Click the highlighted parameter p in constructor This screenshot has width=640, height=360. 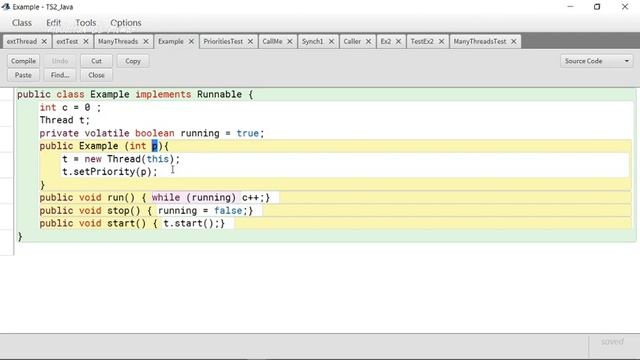pos(155,146)
